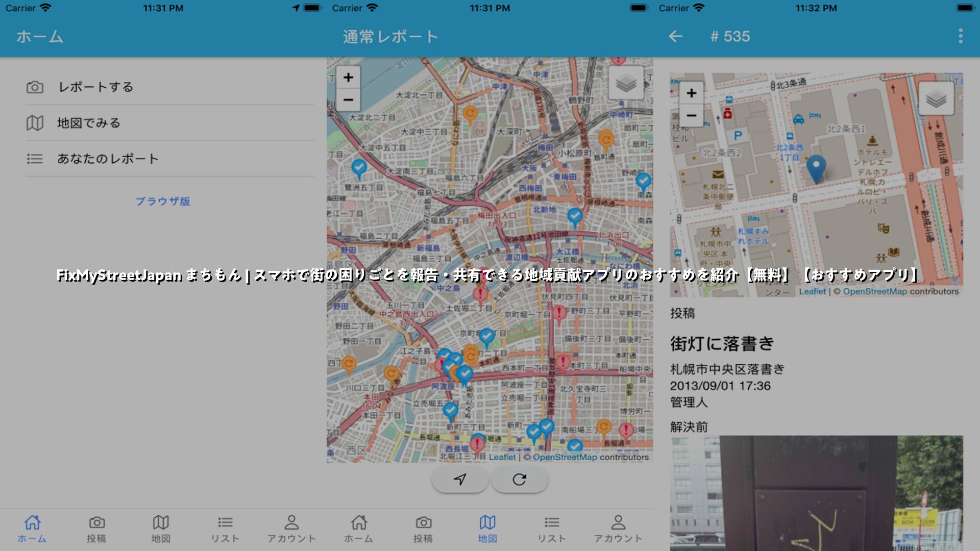This screenshot has height=551, width=980.
Task: Tap the map icon next to 地図でみる
Action: click(35, 123)
